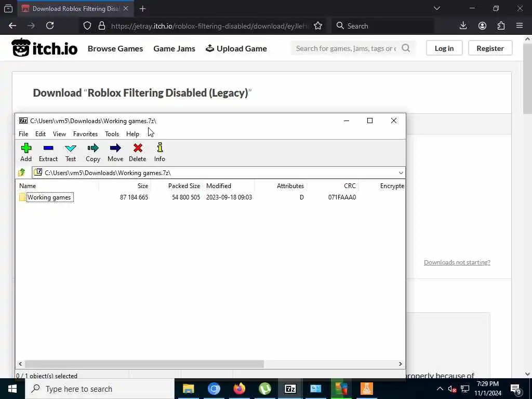
Task: Open the Firefox hamburger menu
Action: click(x=520, y=26)
